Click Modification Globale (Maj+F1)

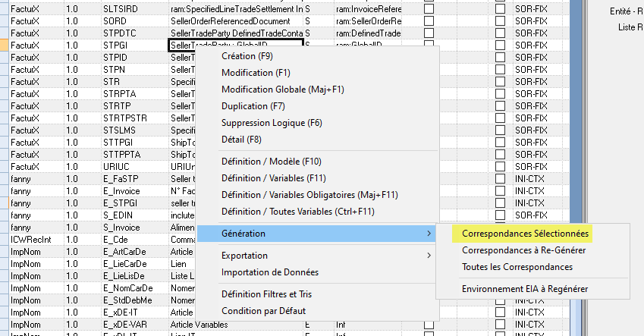click(282, 89)
